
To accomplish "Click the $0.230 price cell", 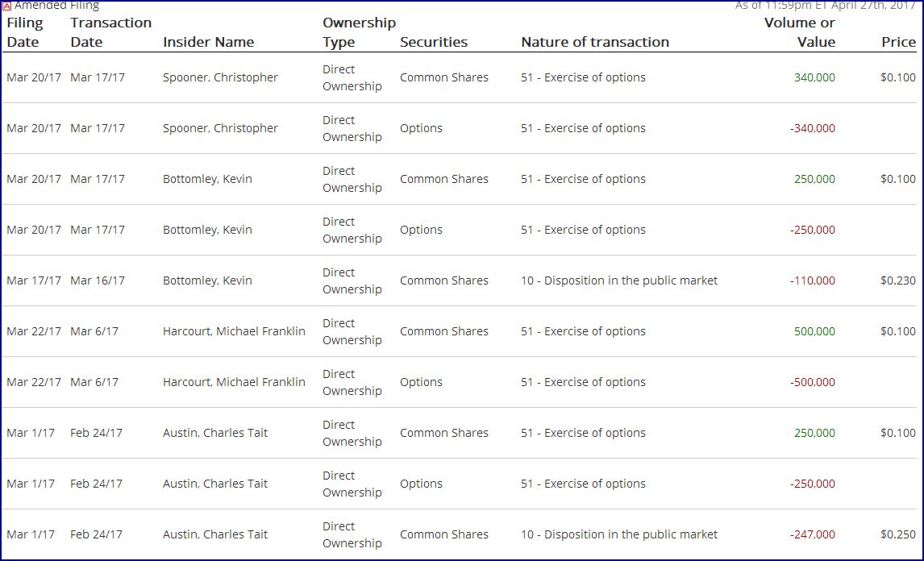I will (x=897, y=281).
